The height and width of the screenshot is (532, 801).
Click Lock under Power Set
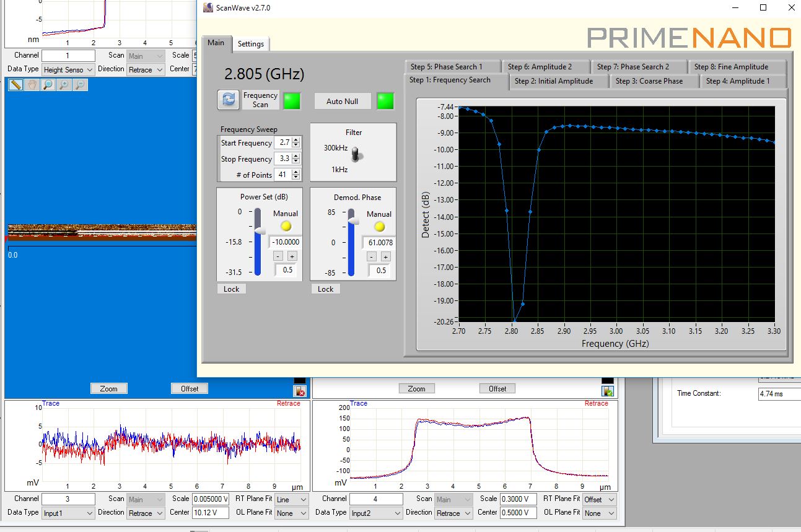point(232,289)
